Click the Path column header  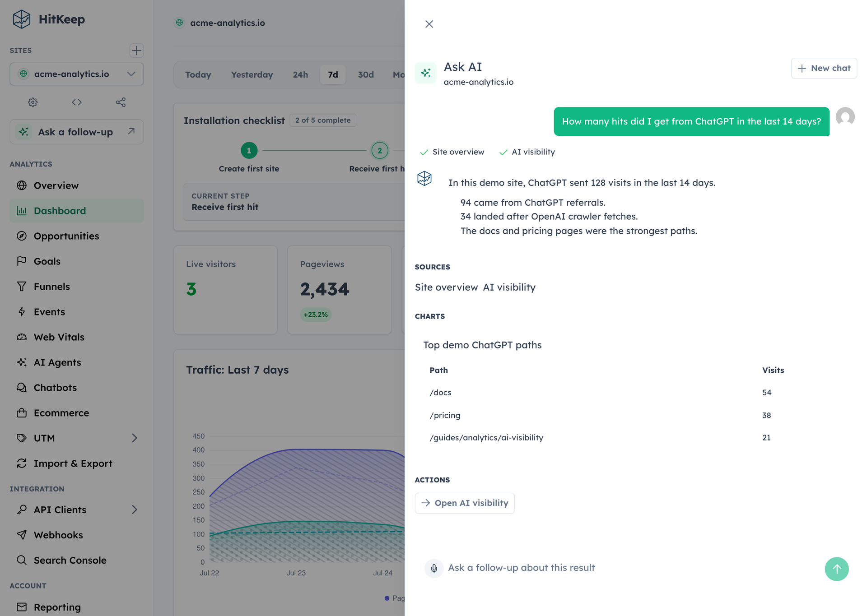pyautogui.click(x=438, y=371)
